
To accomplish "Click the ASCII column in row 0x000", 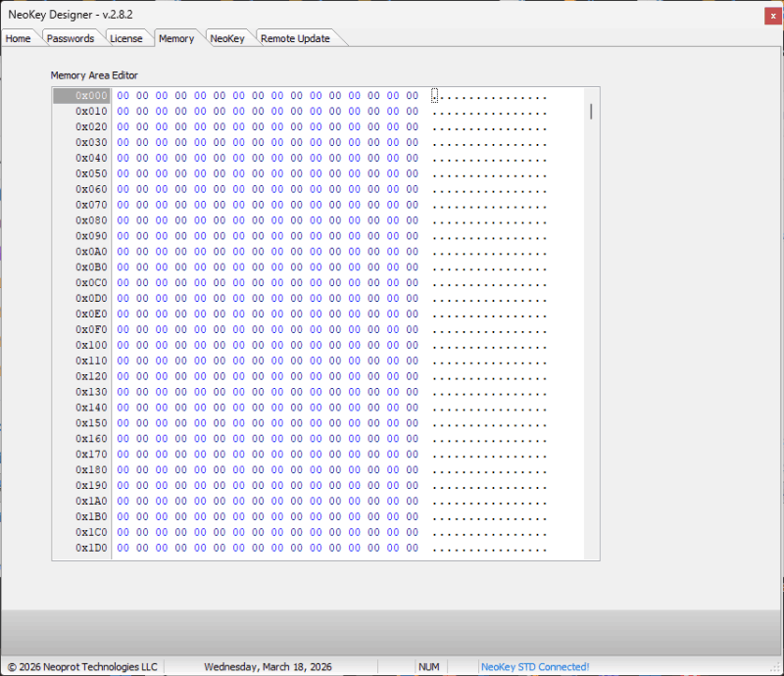I will 489,96.
